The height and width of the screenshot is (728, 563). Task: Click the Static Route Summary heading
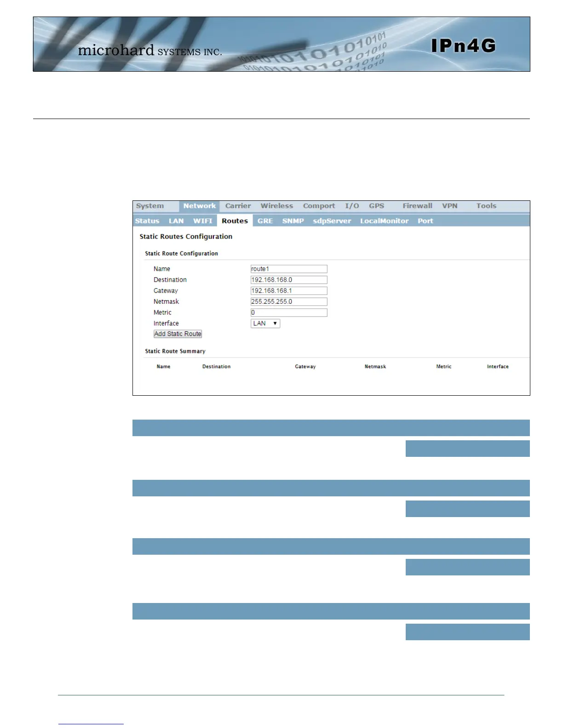click(175, 351)
